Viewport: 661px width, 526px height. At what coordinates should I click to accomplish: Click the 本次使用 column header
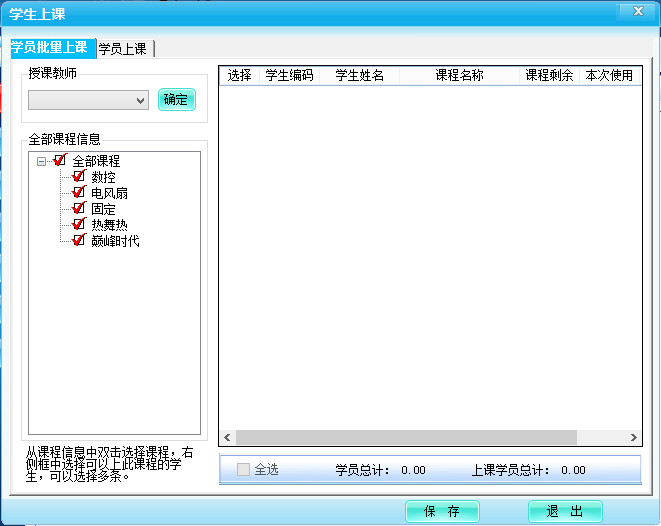coord(609,75)
